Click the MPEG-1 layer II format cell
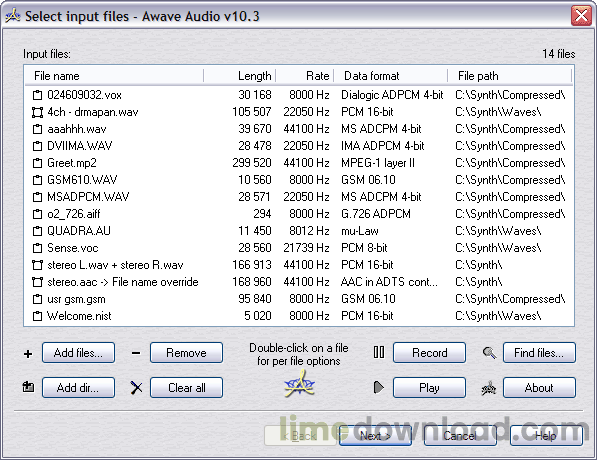Viewport: 597px width, 460px height. tap(378, 163)
